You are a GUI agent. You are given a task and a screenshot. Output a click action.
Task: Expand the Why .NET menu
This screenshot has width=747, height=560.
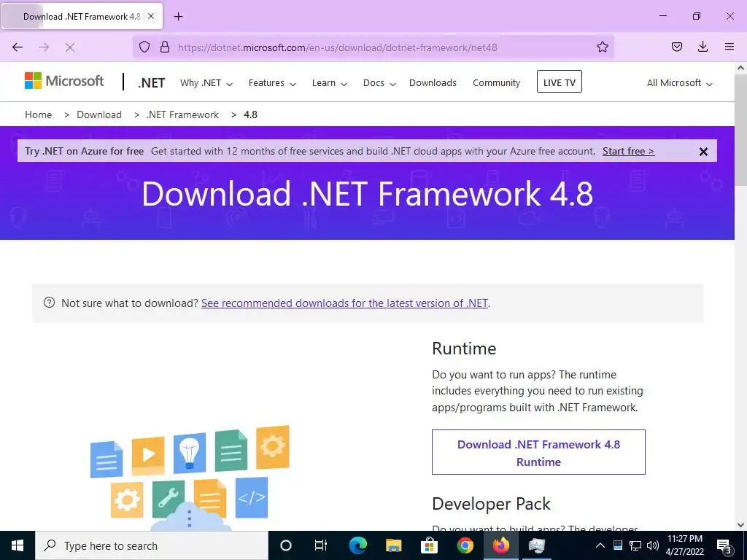(x=206, y=83)
